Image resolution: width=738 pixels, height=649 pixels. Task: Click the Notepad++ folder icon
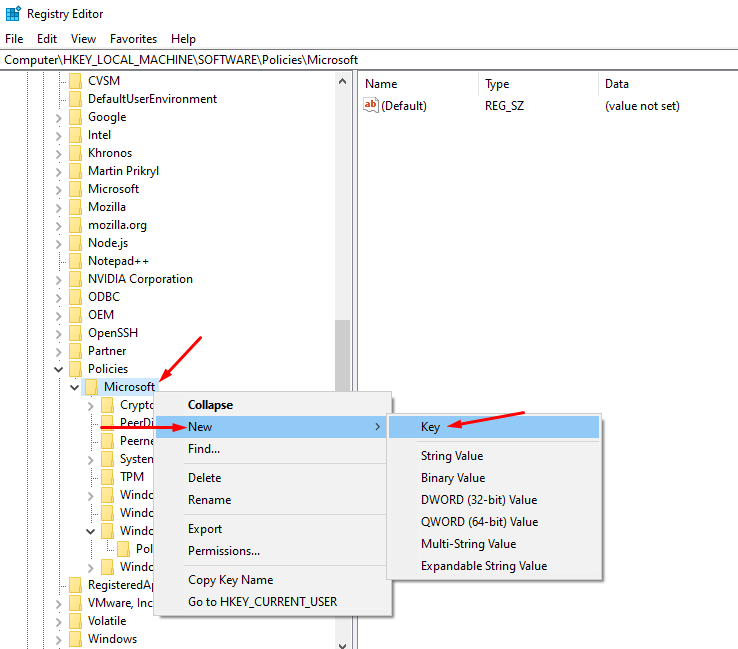[x=75, y=261]
